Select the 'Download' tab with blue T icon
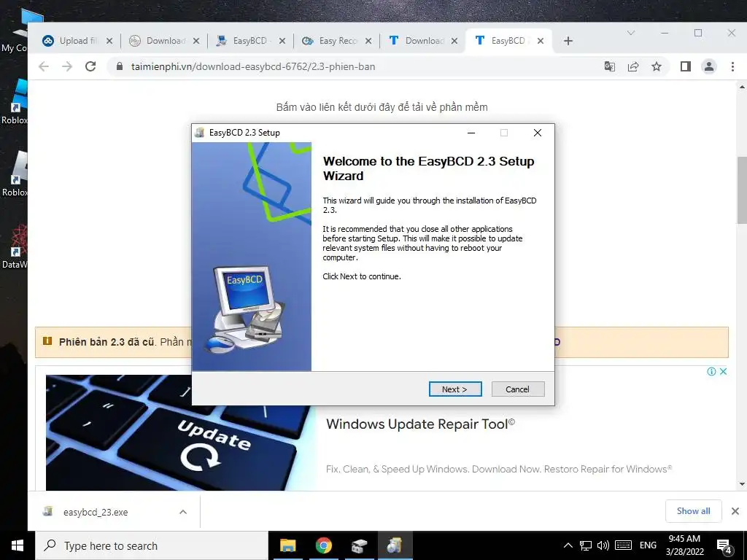The height and width of the screenshot is (560, 747). click(x=422, y=41)
